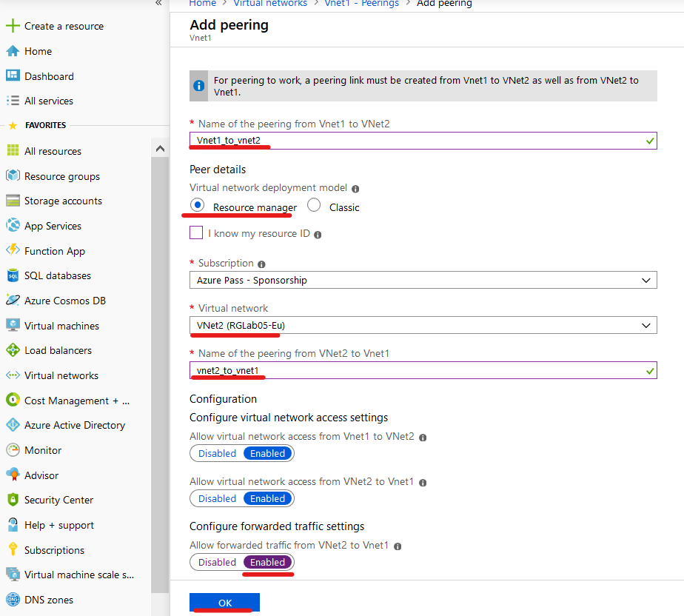Click the Load balancers diamond icon

click(13, 350)
